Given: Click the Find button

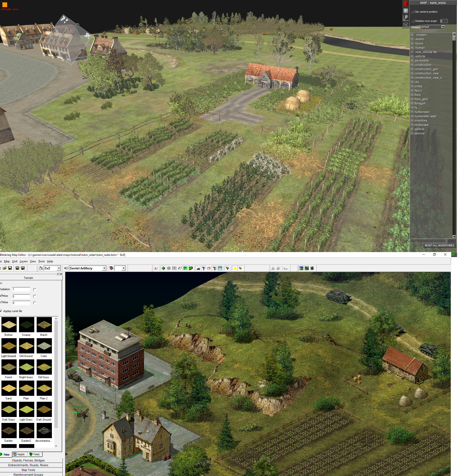Looking at the screenshot, I should tap(451, 241).
